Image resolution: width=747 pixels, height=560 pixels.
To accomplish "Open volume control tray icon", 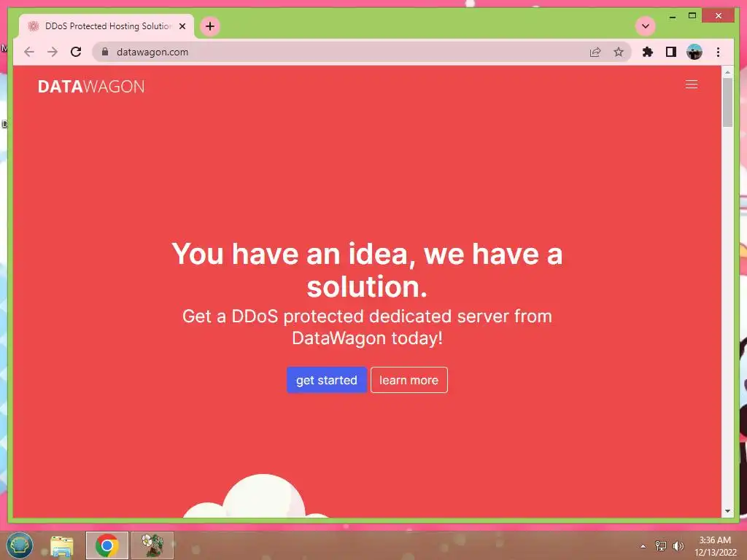I will (x=678, y=546).
